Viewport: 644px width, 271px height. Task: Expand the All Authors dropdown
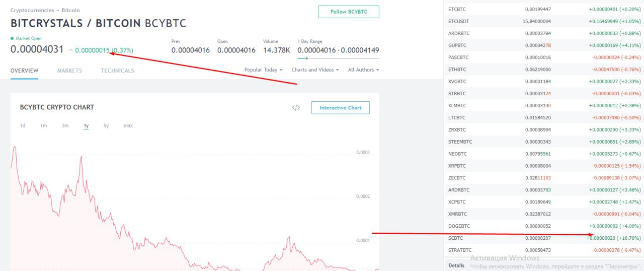coord(363,70)
